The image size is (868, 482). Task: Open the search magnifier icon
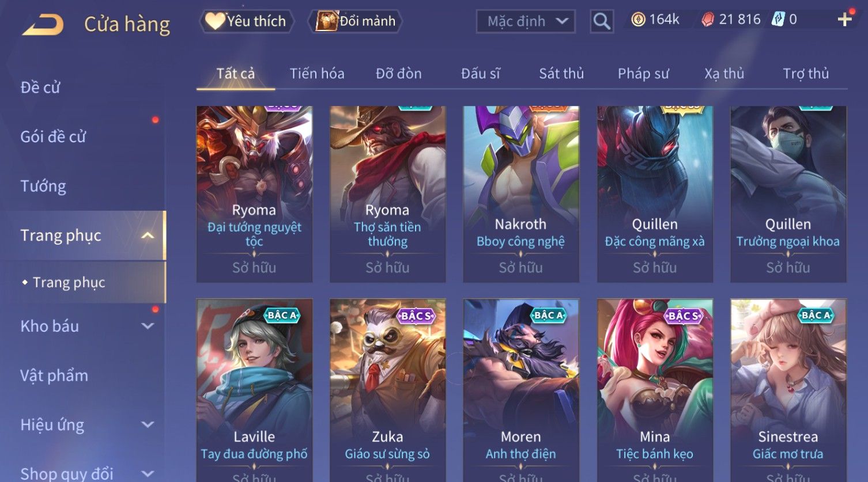click(602, 21)
